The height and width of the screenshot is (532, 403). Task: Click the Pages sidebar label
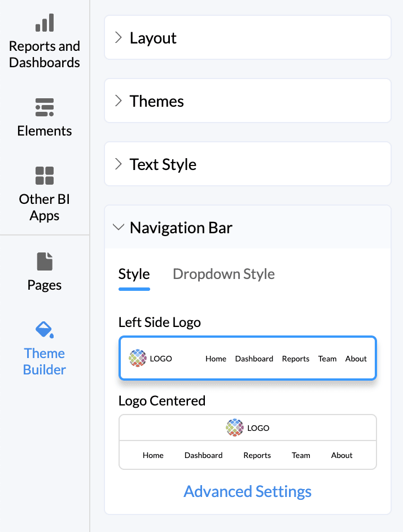coord(45,285)
